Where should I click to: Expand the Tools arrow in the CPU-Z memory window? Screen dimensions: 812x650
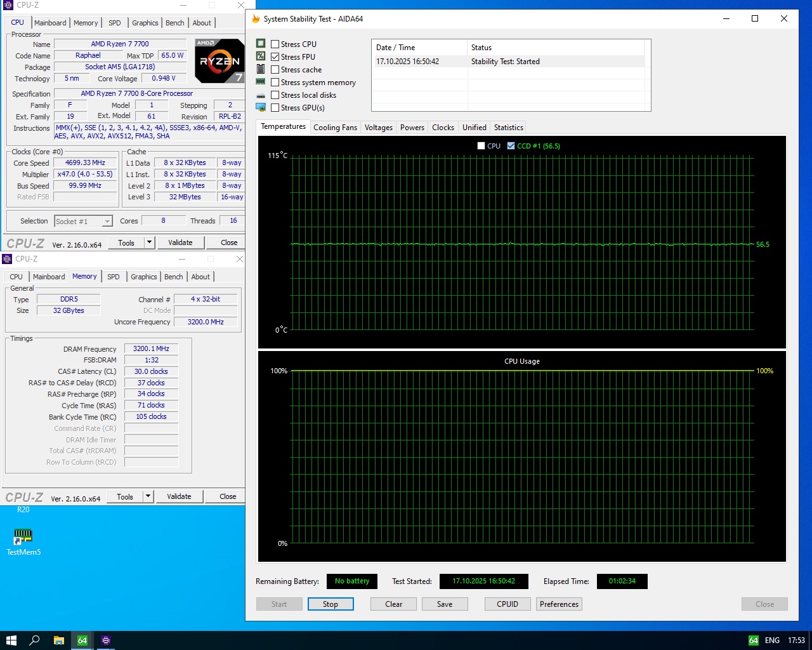pyautogui.click(x=148, y=496)
